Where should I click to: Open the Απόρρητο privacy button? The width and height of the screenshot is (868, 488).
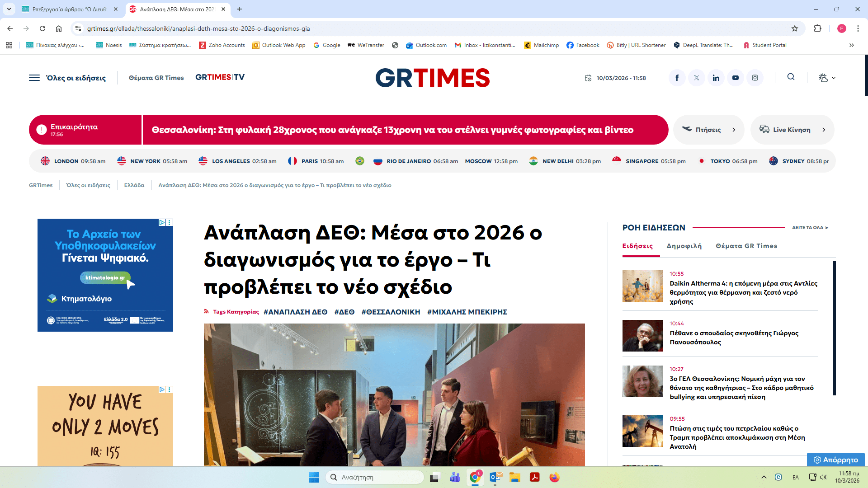pos(836,460)
